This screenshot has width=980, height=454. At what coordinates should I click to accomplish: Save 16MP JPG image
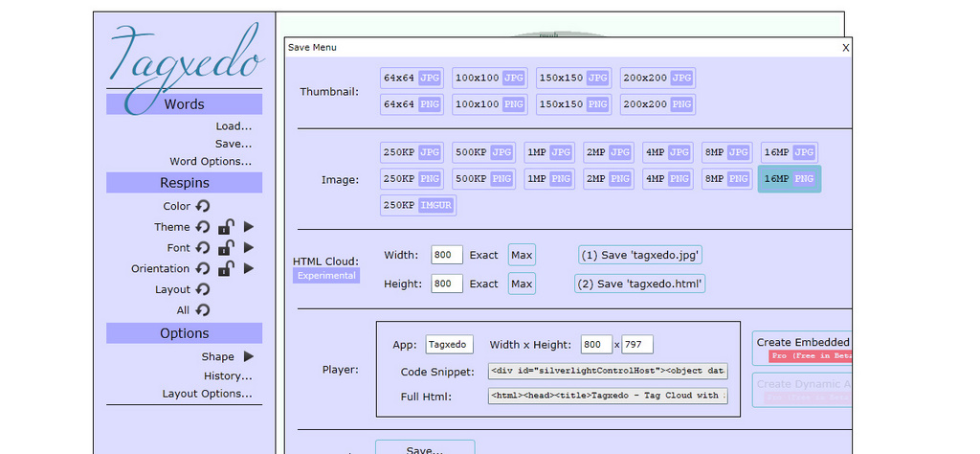click(x=790, y=152)
